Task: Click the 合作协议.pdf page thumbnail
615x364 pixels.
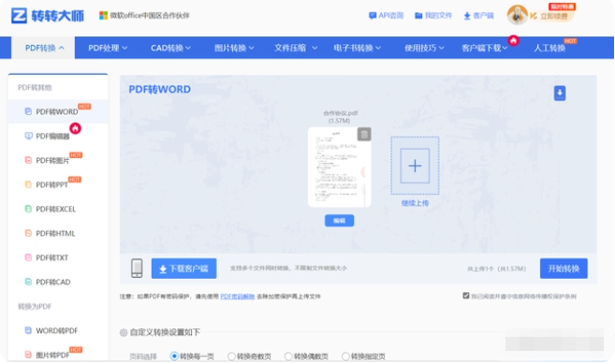Action: coord(339,167)
